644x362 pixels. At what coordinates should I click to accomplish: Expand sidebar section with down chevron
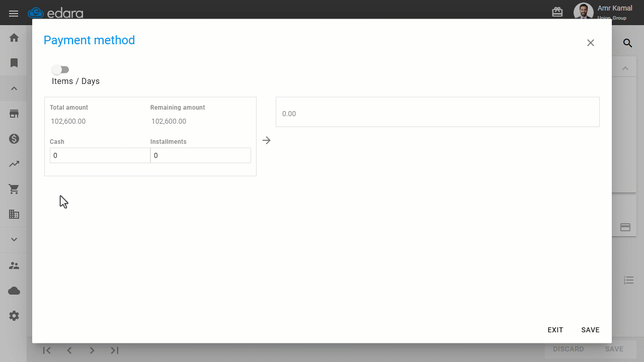tap(14, 239)
